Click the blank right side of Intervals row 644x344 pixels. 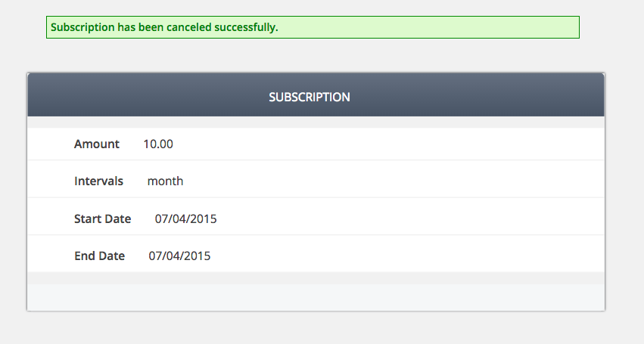454,181
